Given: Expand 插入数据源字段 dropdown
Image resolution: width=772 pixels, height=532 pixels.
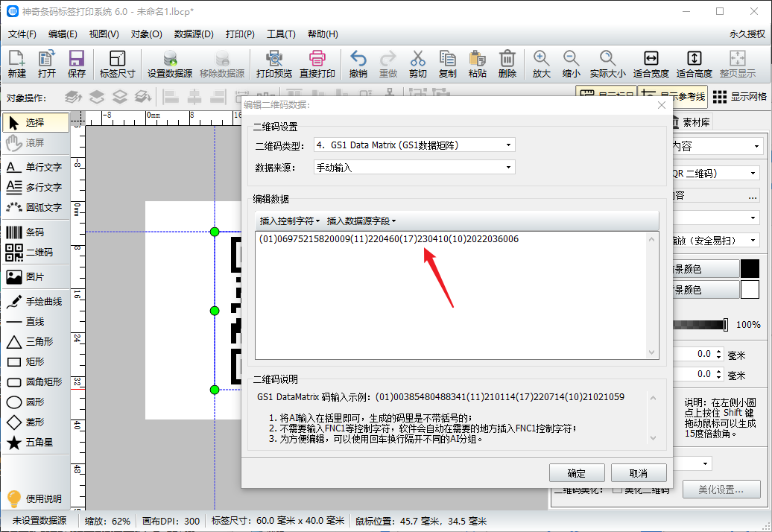Looking at the screenshot, I should point(361,221).
